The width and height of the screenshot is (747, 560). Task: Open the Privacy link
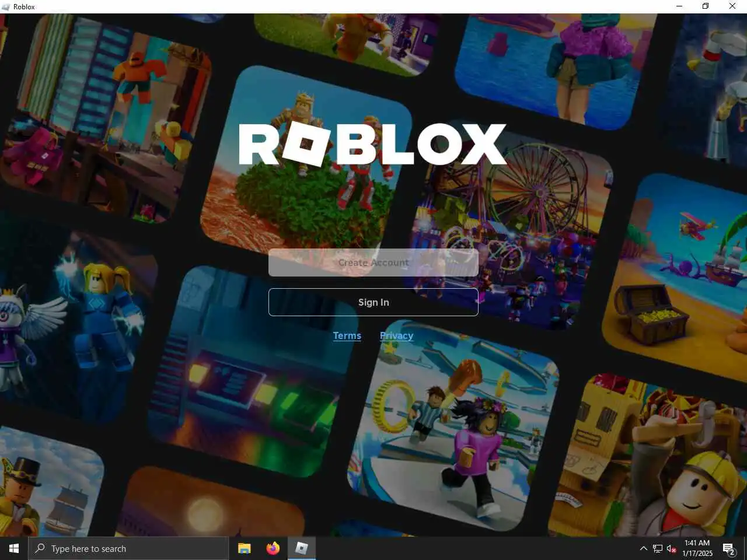tap(396, 335)
